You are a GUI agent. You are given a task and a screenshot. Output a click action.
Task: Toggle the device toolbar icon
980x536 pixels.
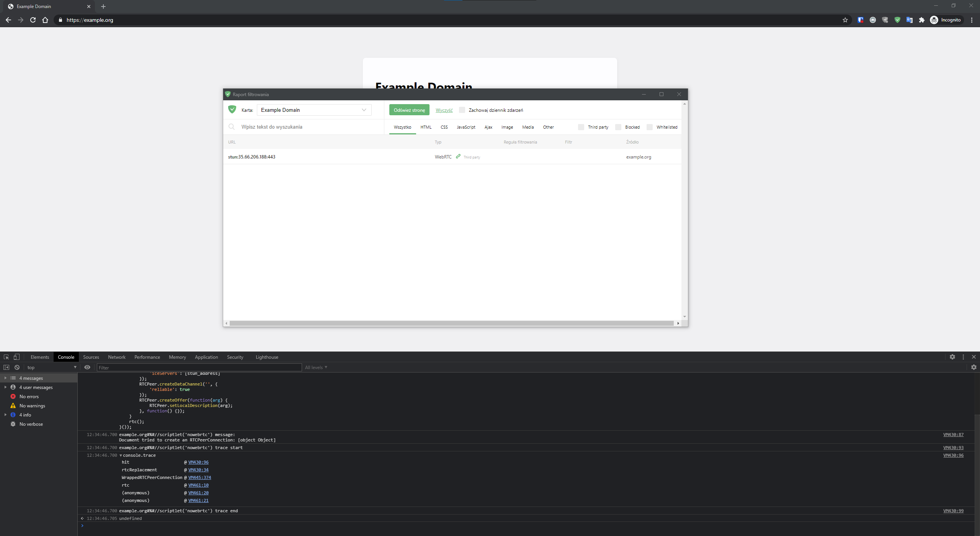[16, 357]
